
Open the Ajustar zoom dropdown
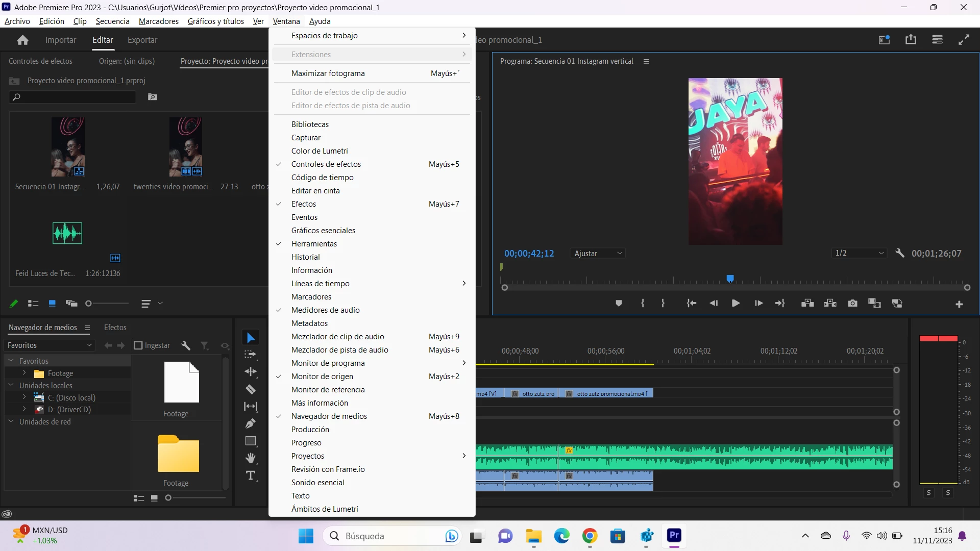point(598,254)
